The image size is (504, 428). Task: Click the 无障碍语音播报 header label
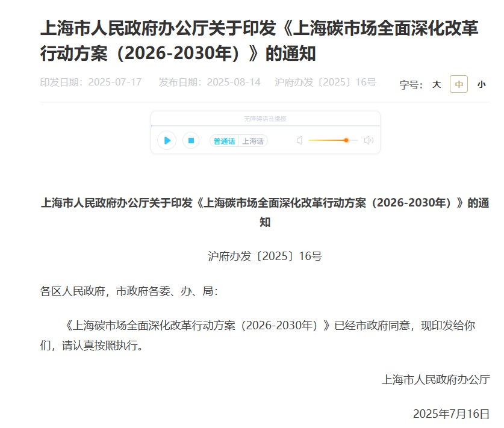(x=265, y=119)
